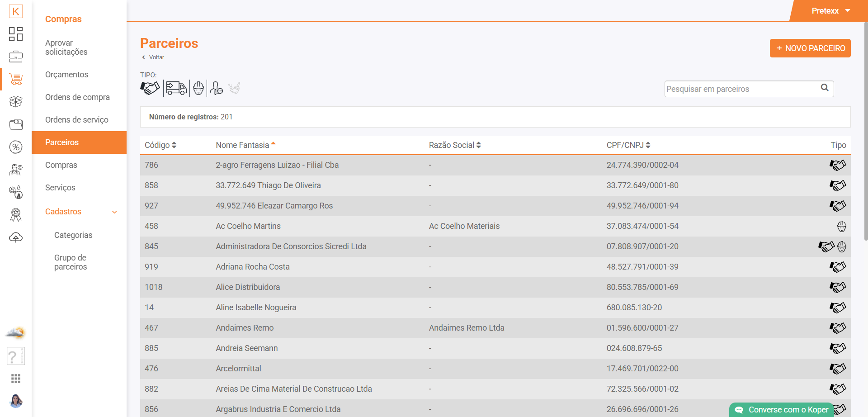The height and width of the screenshot is (417, 868).
Task: Expand the Pretexx account dropdown
Action: pyautogui.click(x=830, y=11)
